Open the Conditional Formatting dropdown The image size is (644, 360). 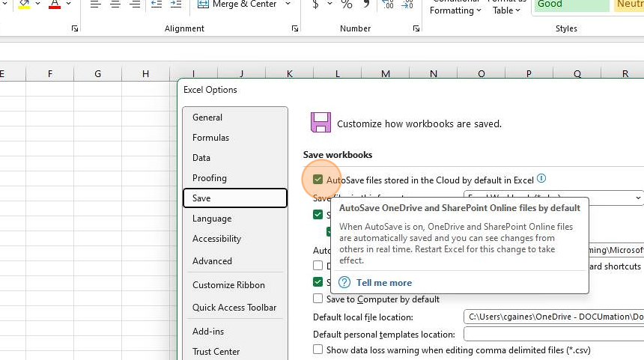point(455,10)
